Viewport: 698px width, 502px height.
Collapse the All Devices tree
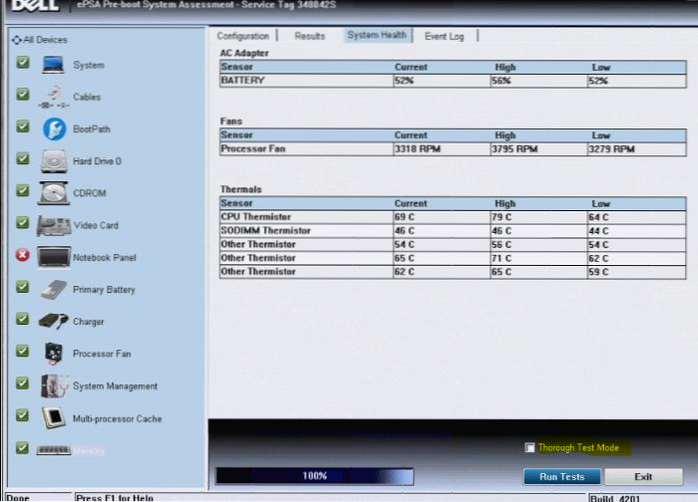(x=15, y=40)
